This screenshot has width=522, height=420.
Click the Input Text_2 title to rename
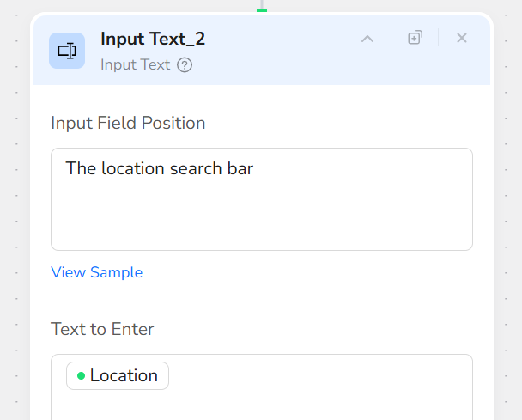tap(153, 39)
